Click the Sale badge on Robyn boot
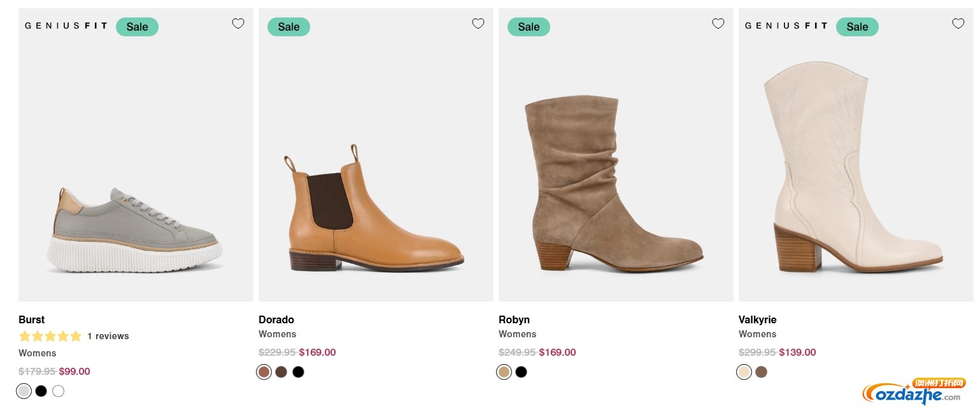The image size is (980, 413). coord(529,27)
